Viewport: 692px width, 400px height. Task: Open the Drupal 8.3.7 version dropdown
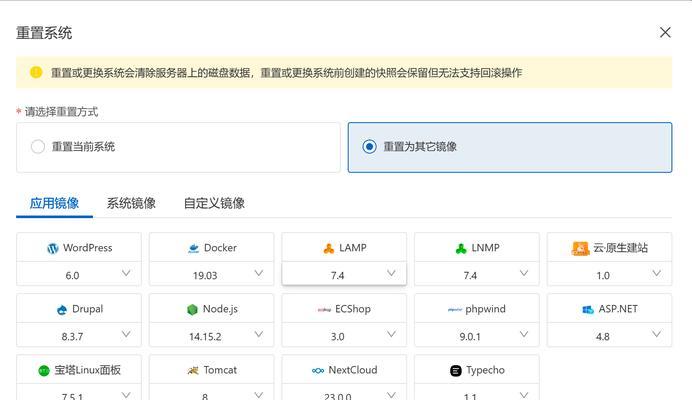pyautogui.click(x=79, y=335)
